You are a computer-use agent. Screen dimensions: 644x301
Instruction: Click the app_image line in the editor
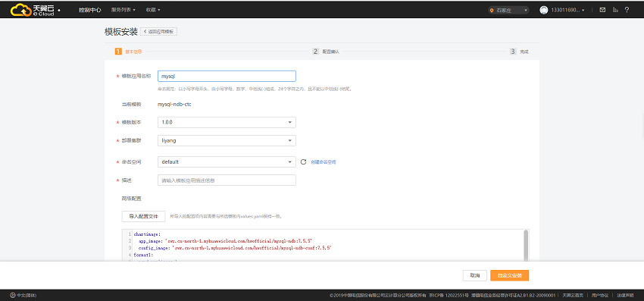click(x=226, y=241)
